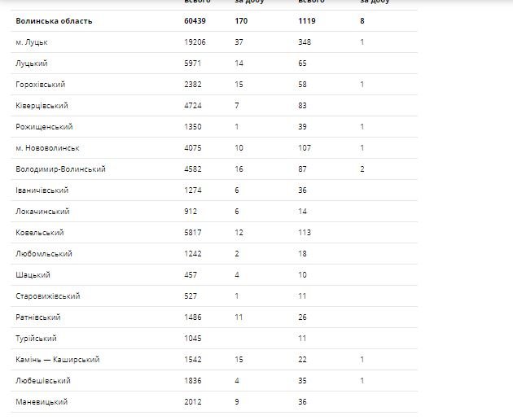The image size is (513, 420).
Task: Click the Іваничівський row label
Action: point(42,190)
